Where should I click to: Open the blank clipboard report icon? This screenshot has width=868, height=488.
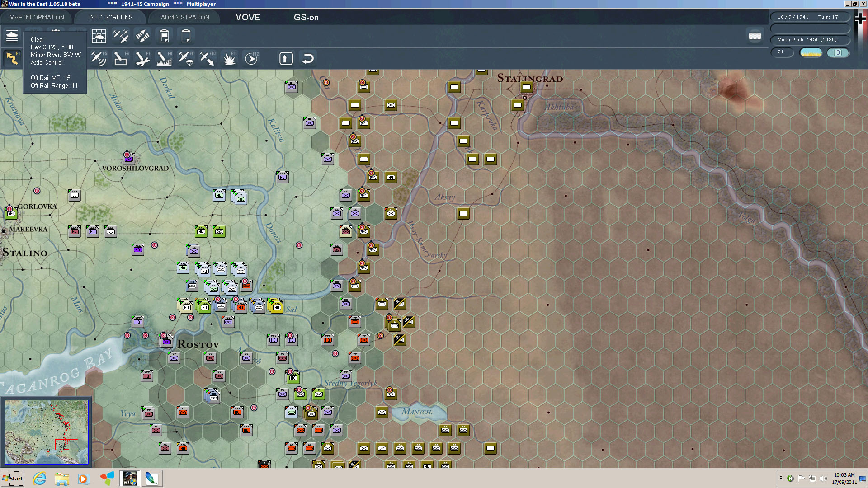pos(186,36)
